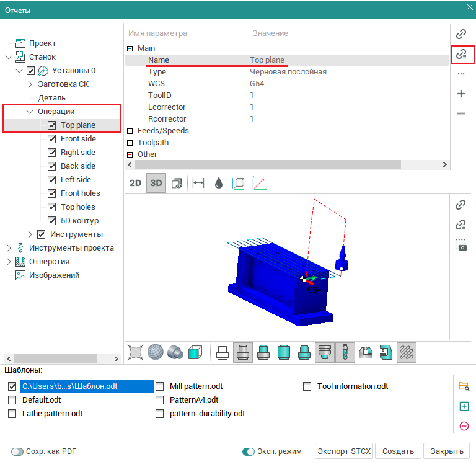Select the Проект tree item
This screenshot has height=467, width=476.
coord(42,43)
